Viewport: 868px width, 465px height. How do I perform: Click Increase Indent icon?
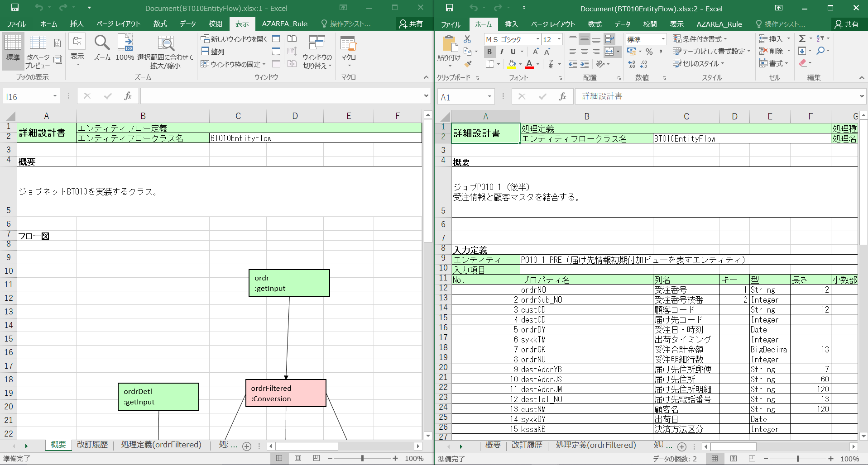[585, 64]
